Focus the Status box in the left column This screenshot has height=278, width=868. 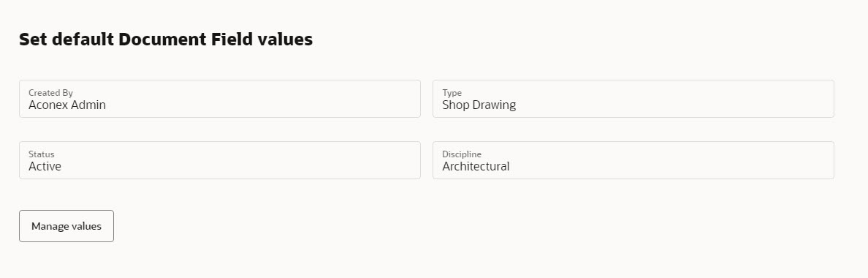pos(220,160)
